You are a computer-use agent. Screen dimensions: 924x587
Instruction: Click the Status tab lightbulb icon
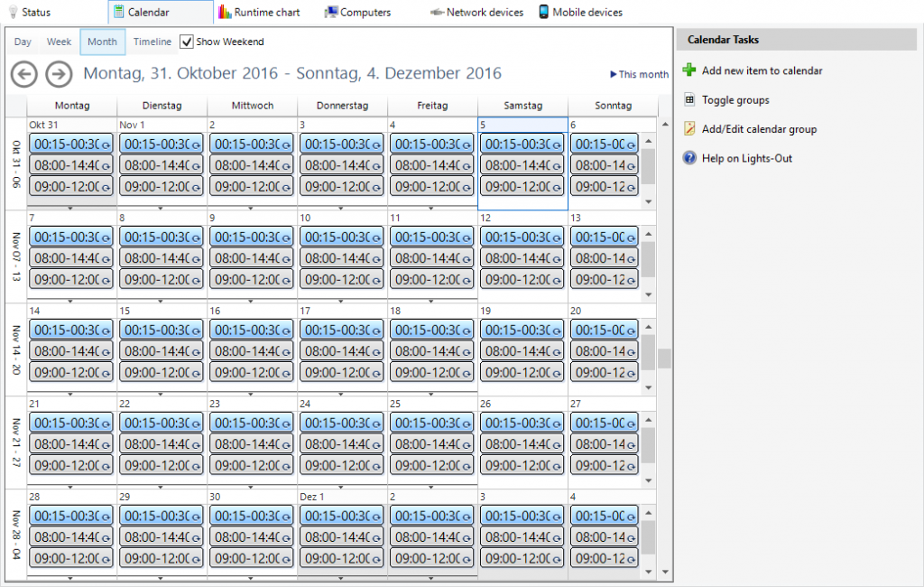13,12
